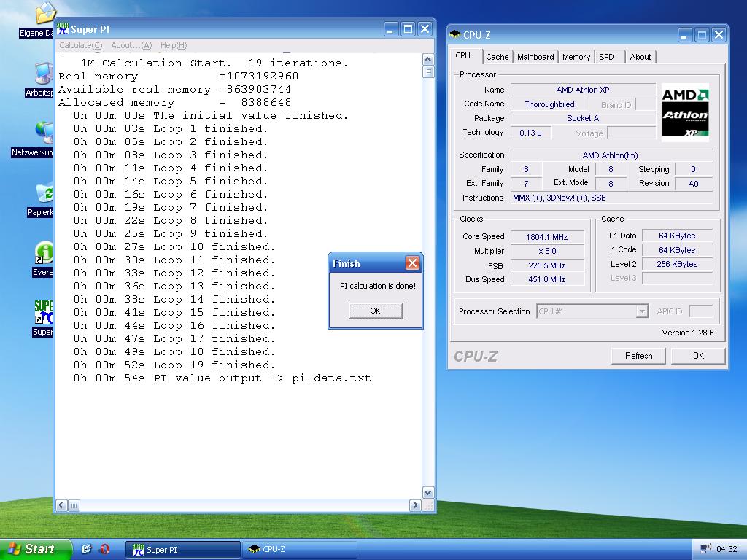The width and height of the screenshot is (747, 560).
Task: Click the '1M Calculation Start. 19 iterations.' line
Action: click(x=214, y=63)
